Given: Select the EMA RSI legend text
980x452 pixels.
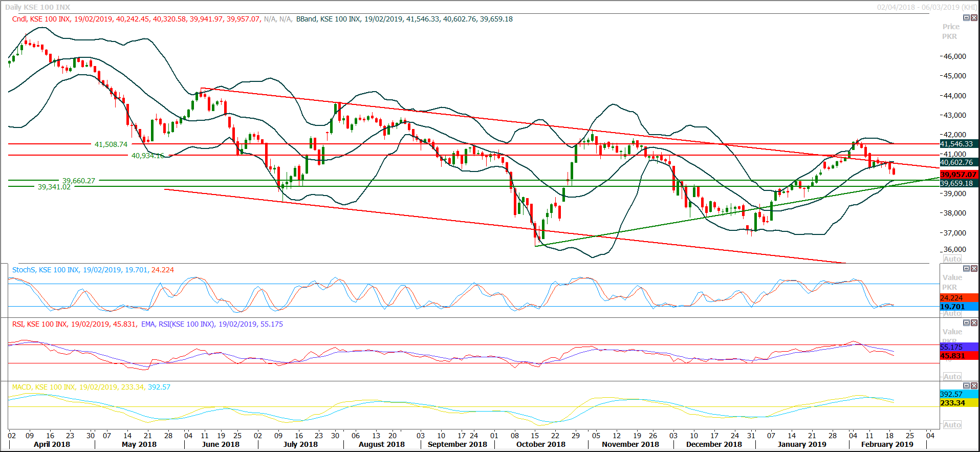Looking at the screenshot, I should tap(212, 324).
